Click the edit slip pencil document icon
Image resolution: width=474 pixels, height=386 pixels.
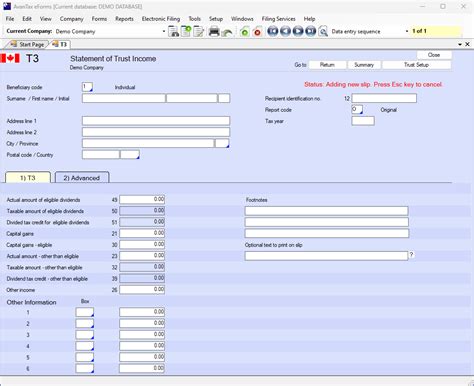198,31
